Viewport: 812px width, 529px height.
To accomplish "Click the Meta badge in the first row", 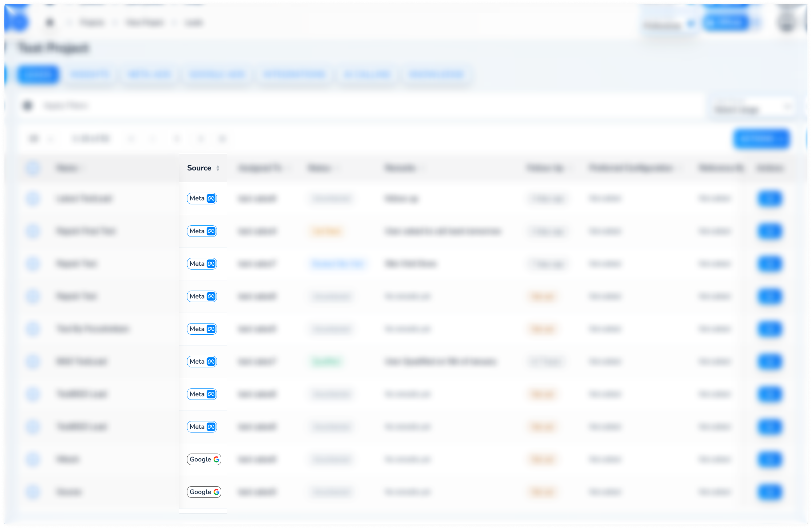I will click(x=202, y=198).
